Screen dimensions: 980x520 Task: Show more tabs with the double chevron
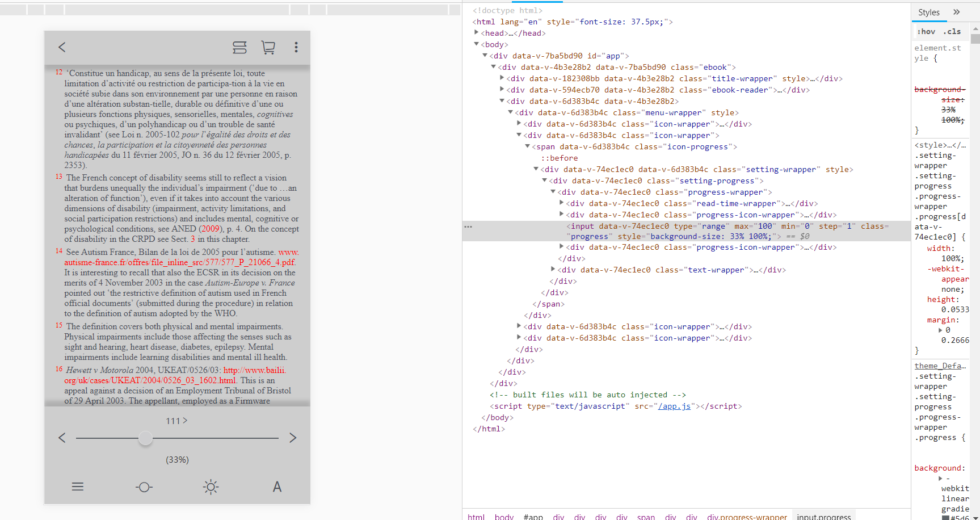tap(957, 12)
